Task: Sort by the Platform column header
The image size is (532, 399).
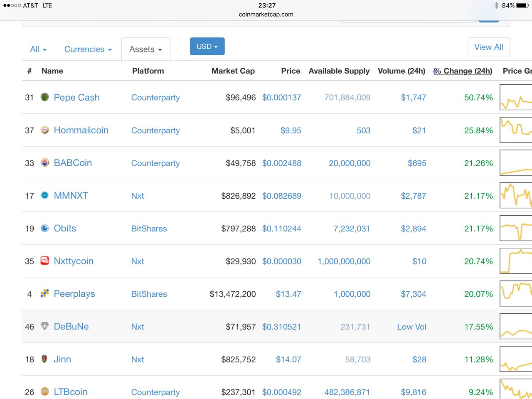Action: (x=148, y=71)
